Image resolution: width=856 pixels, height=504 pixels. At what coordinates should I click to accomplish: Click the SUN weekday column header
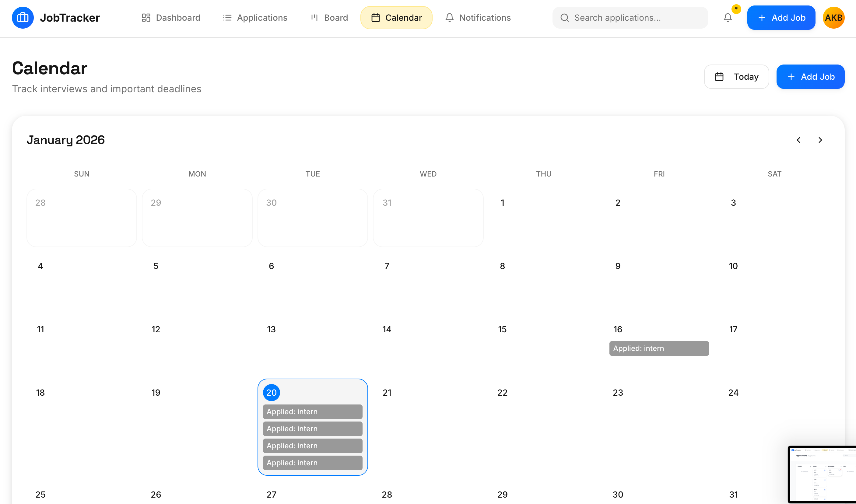(82, 174)
